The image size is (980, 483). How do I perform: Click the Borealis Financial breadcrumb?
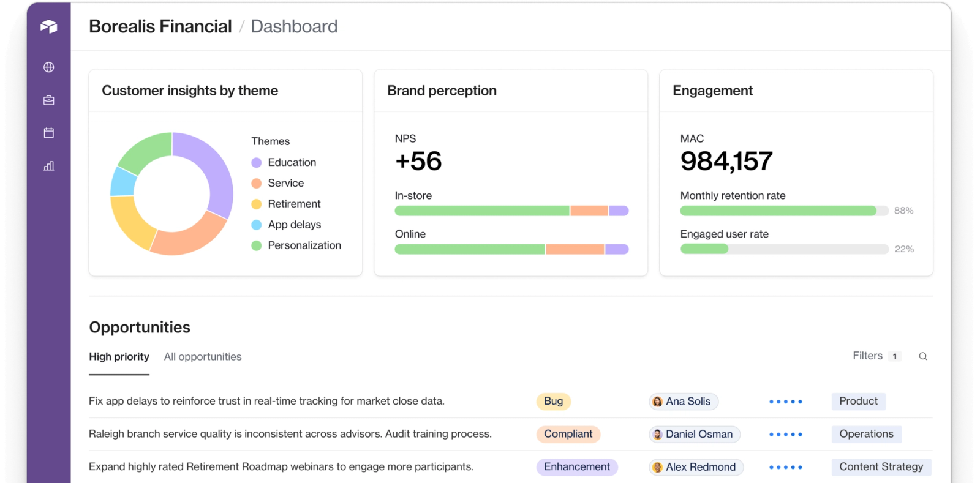click(160, 26)
